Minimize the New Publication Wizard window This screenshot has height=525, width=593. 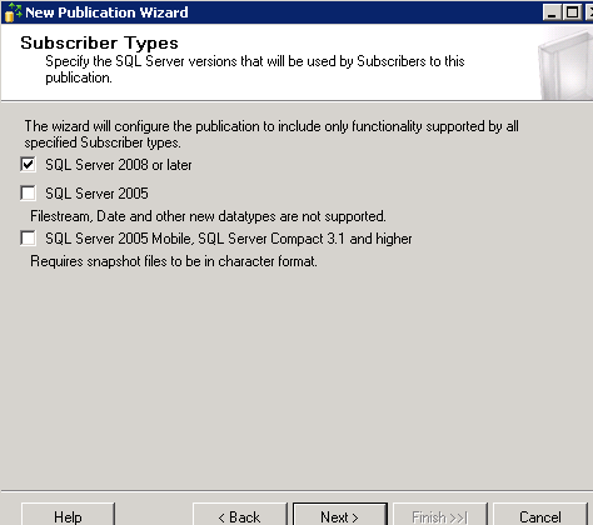pos(552,12)
